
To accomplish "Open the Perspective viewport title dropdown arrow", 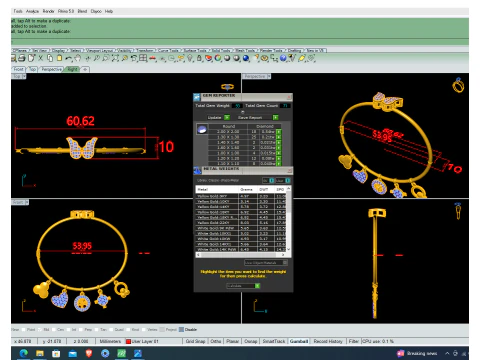I will 269,76.
